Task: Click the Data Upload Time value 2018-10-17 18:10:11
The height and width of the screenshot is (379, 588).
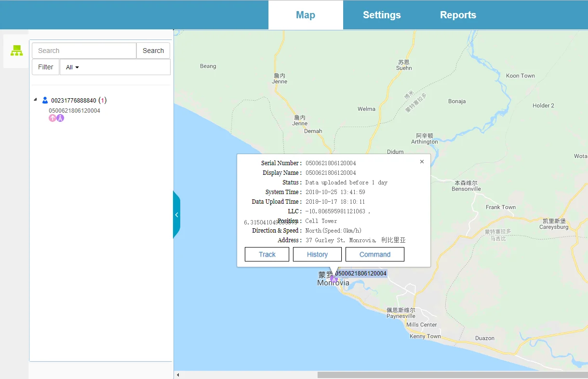Action: [x=335, y=202]
